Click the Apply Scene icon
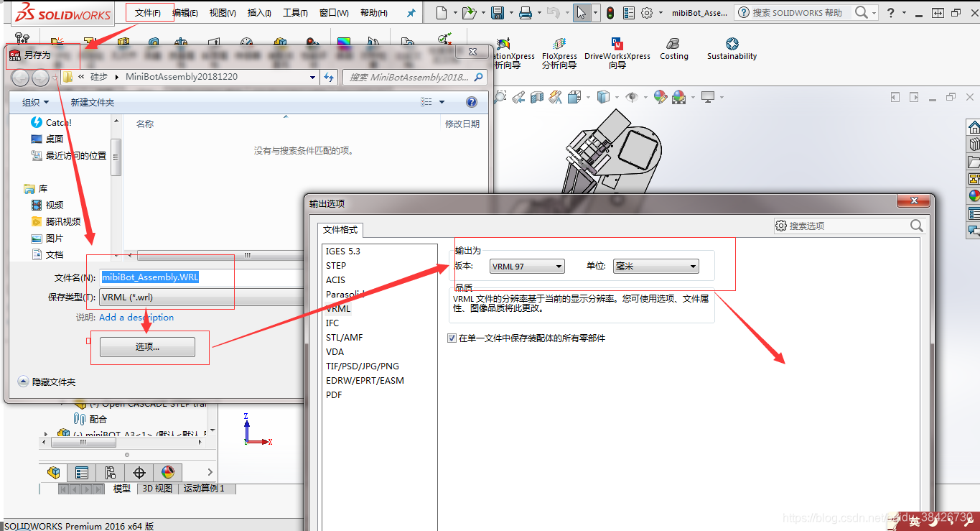This screenshot has height=531, width=980. [x=679, y=97]
